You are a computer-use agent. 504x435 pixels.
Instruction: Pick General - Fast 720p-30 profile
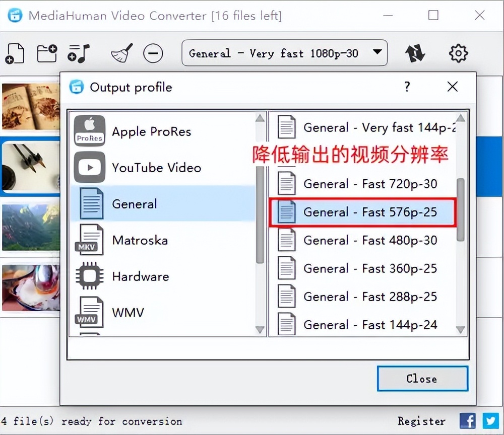(x=370, y=184)
